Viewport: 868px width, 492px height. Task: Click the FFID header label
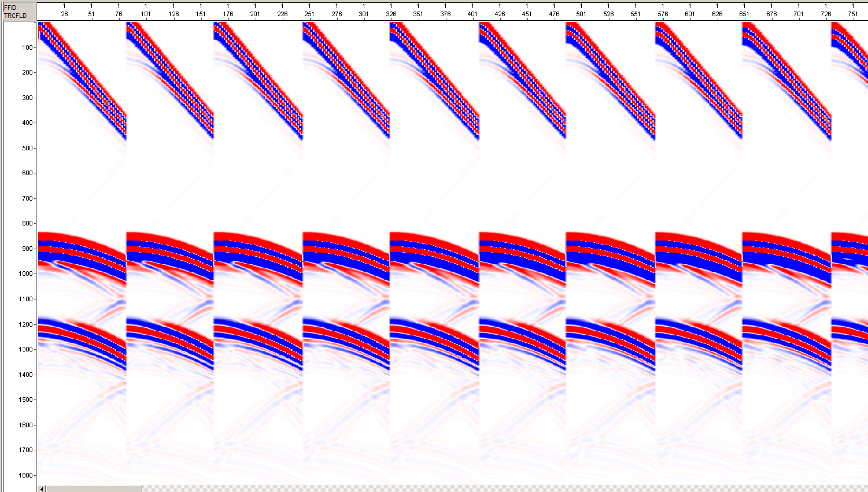[x=10, y=8]
